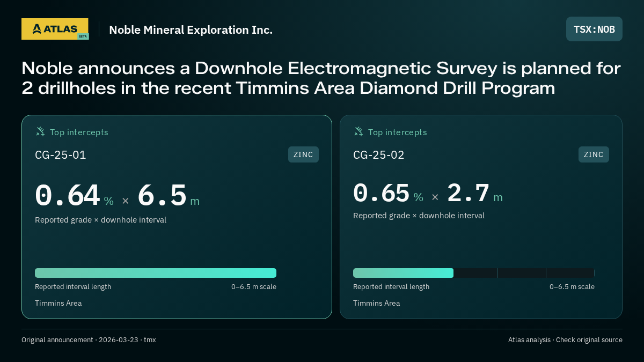644x362 pixels.
Task: Click the CG-25-02 interval length bar
Action: [x=474, y=273]
